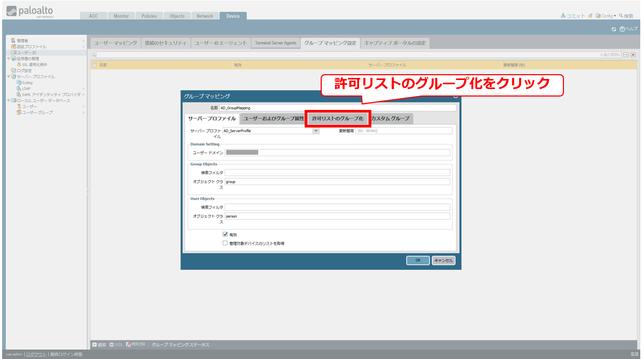Open the Policies top tab
This screenshot has width=644, height=359.
tap(149, 16)
